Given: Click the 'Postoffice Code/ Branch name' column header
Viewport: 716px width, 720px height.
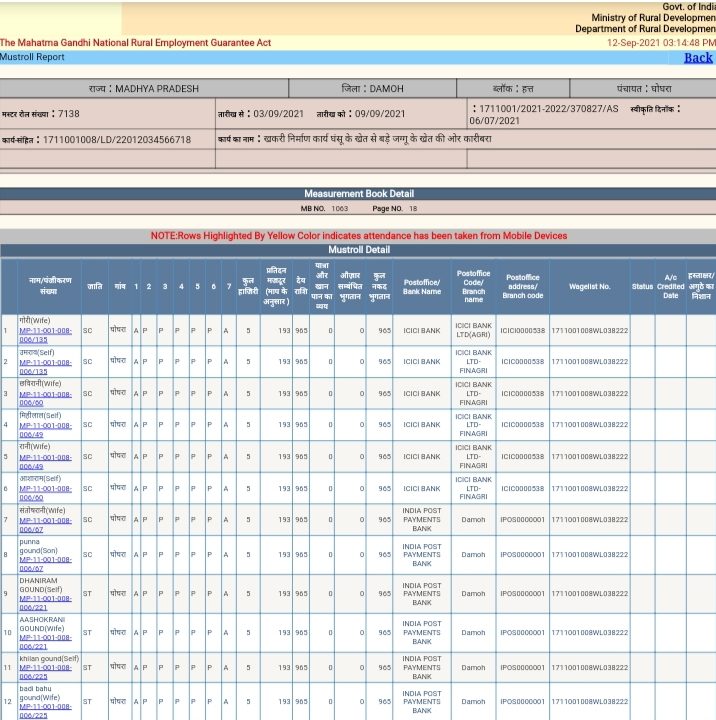Looking at the screenshot, I should (x=473, y=286).
